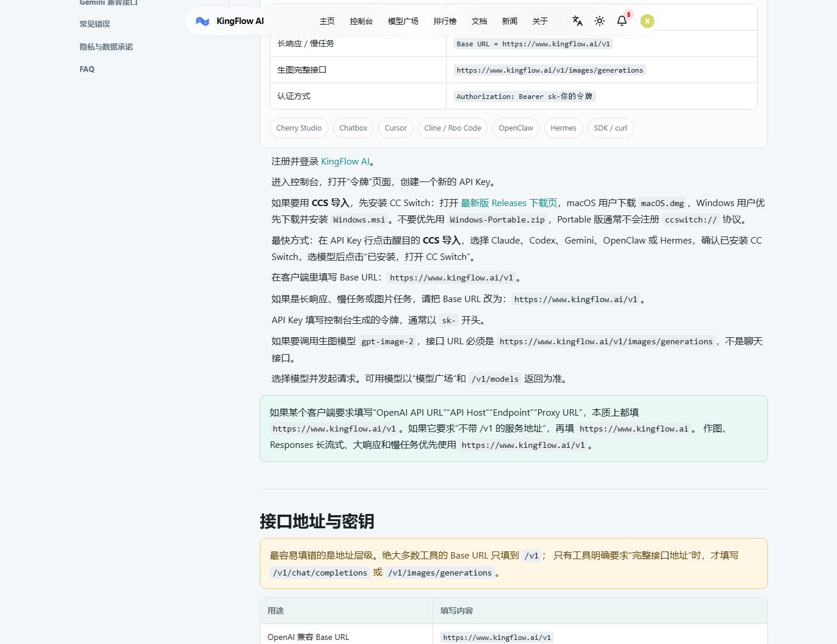Click the Authorization: Bearer code cell

(x=524, y=97)
